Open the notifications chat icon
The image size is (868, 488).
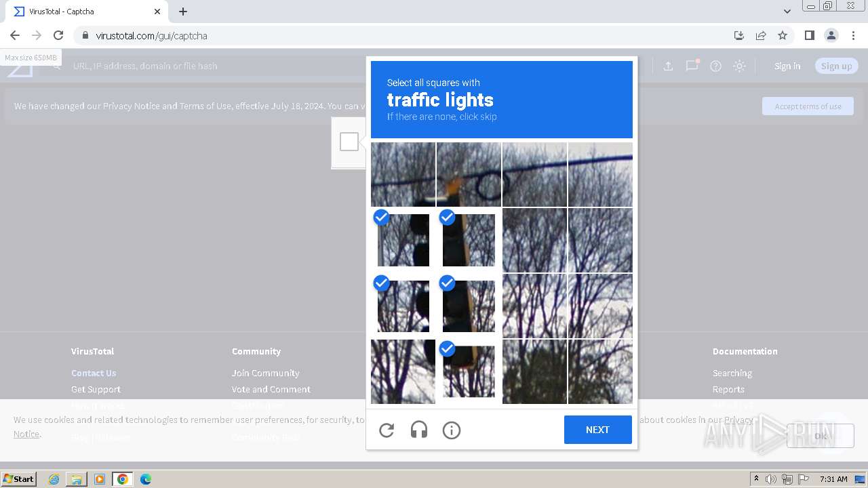click(x=692, y=66)
